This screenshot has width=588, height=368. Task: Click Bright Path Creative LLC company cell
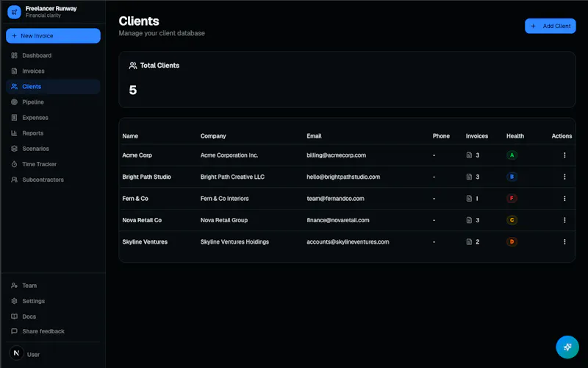[x=232, y=177]
